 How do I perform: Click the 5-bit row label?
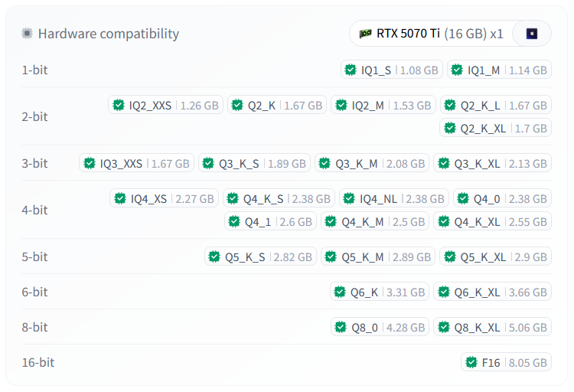pyautogui.click(x=34, y=256)
